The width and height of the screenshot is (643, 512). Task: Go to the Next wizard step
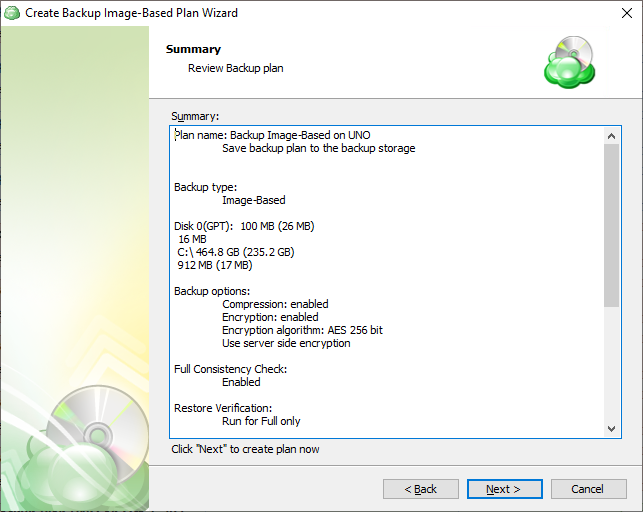coord(504,489)
